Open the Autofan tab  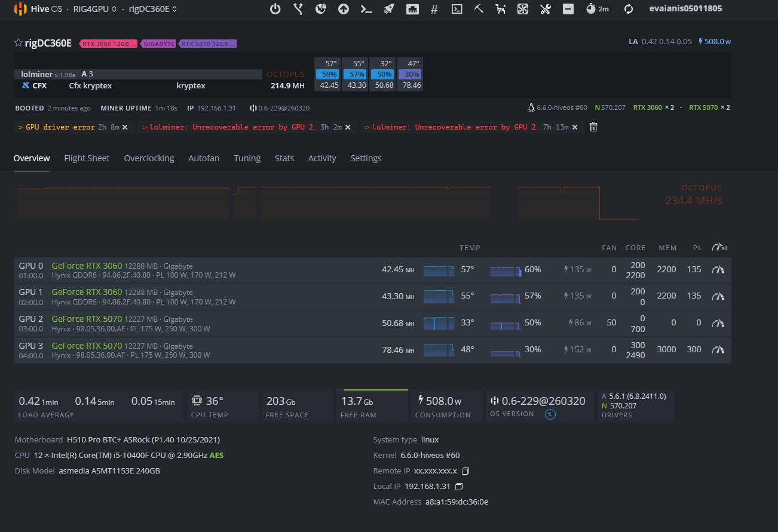[x=204, y=158]
